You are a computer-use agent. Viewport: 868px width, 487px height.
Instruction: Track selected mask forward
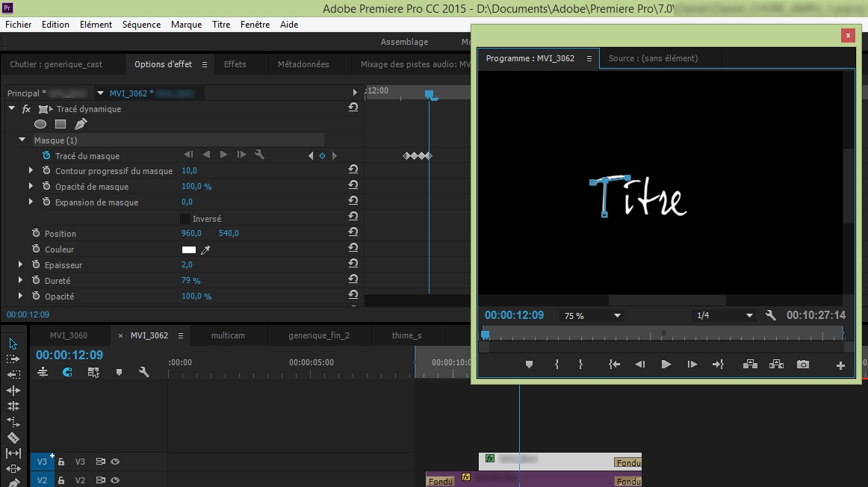click(x=223, y=155)
